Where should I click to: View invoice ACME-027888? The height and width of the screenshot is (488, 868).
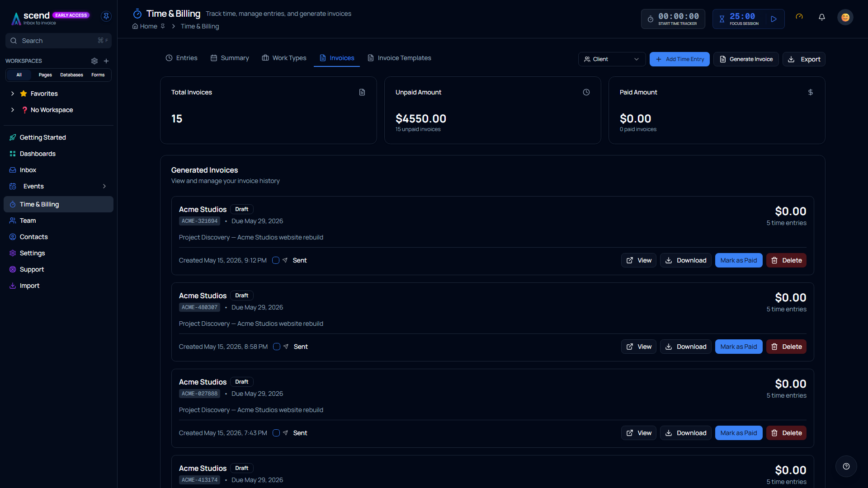[638, 433]
